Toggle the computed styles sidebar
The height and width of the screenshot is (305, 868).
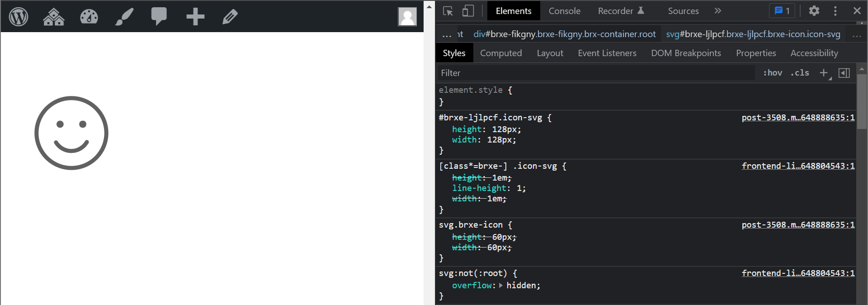pyautogui.click(x=844, y=73)
